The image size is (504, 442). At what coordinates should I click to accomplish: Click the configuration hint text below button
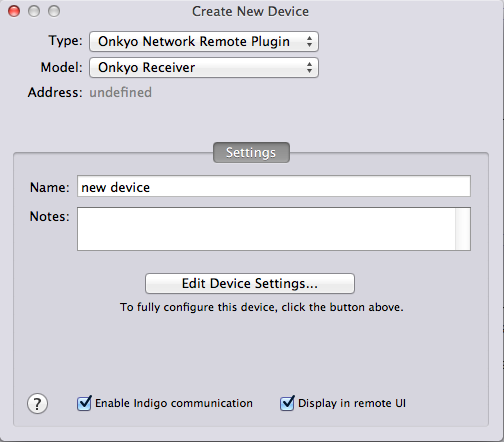tap(261, 307)
